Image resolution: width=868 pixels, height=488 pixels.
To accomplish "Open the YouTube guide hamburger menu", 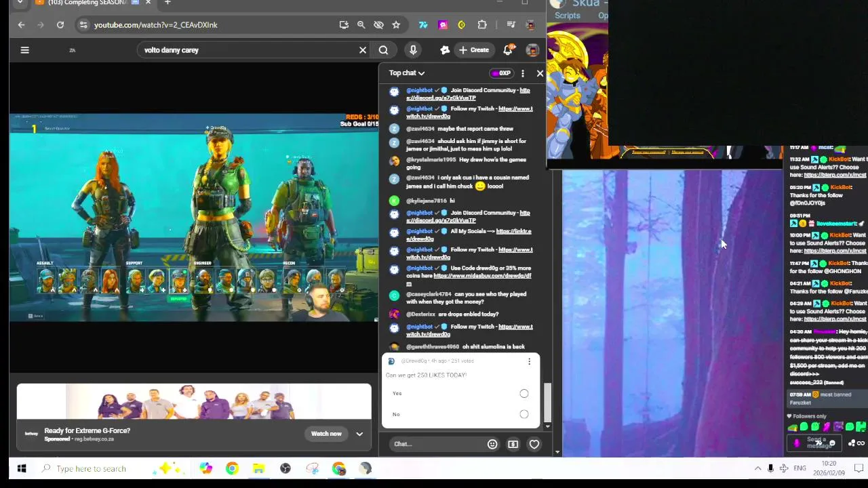I will (x=25, y=49).
